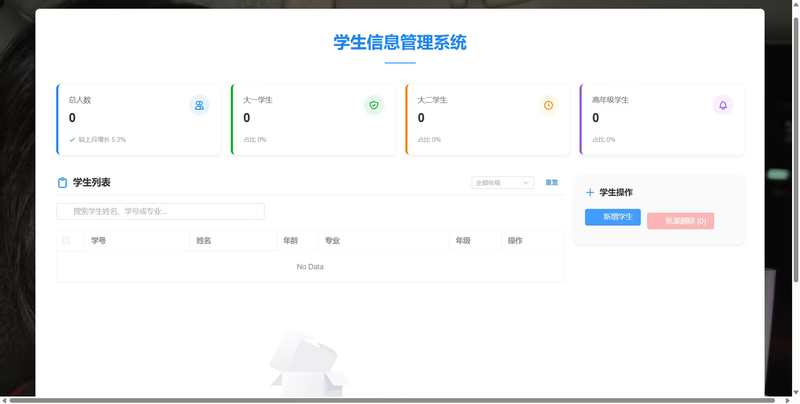Click the 学号 column header
The height and width of the screenshot is (404, 800).
point(99,240)
